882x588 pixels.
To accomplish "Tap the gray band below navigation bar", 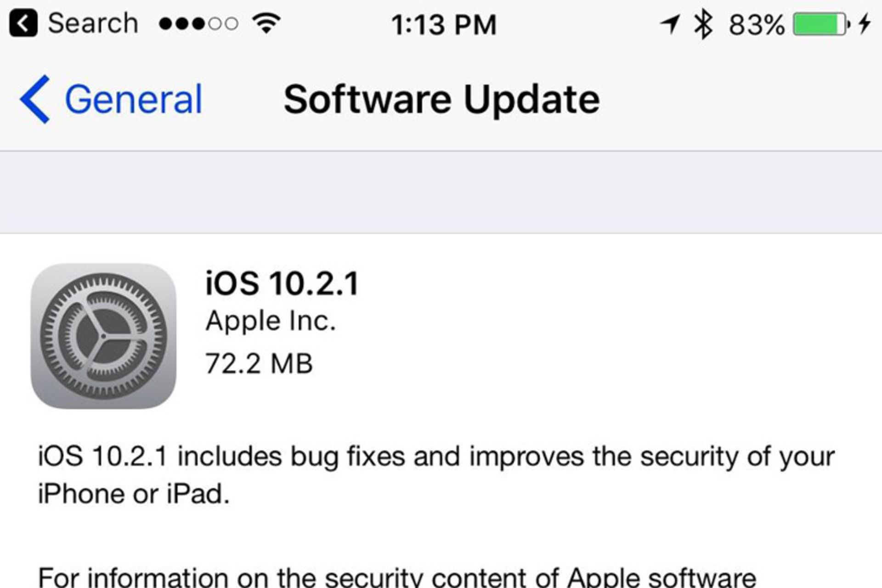I will (441, 192).
